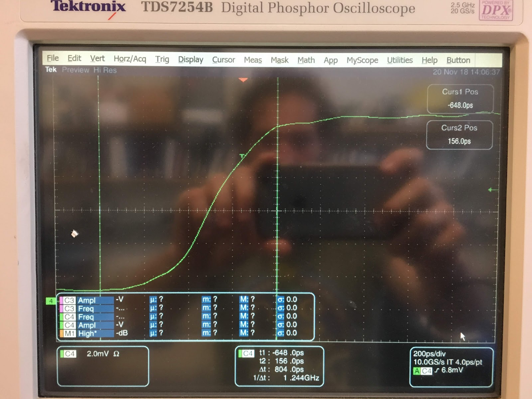
Task: Open the Vert menu
Action: click(x=97, y=59)
